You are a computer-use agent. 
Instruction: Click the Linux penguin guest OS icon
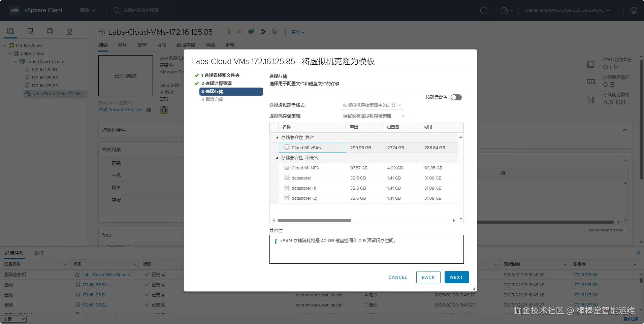click(x=164, y=110)
